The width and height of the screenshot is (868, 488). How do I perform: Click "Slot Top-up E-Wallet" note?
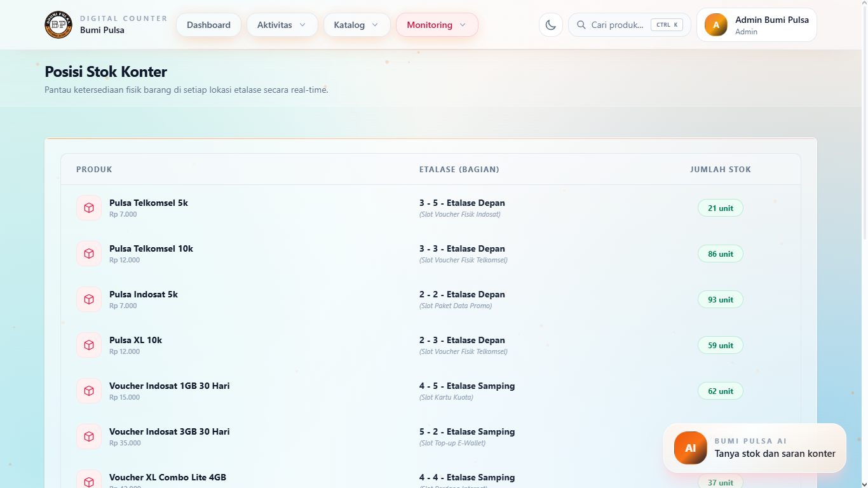tap(452, 443)
